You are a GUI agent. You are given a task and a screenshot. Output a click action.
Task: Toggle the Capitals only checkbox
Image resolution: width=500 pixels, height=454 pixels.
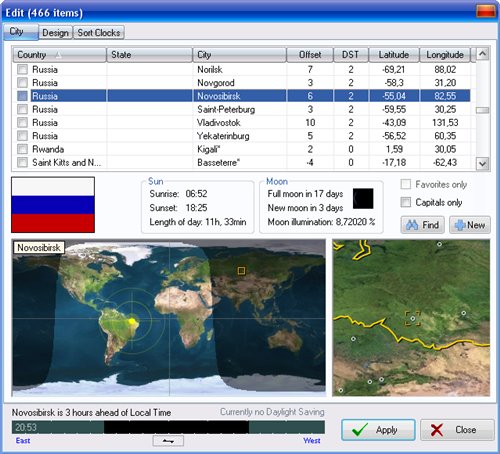406,202
